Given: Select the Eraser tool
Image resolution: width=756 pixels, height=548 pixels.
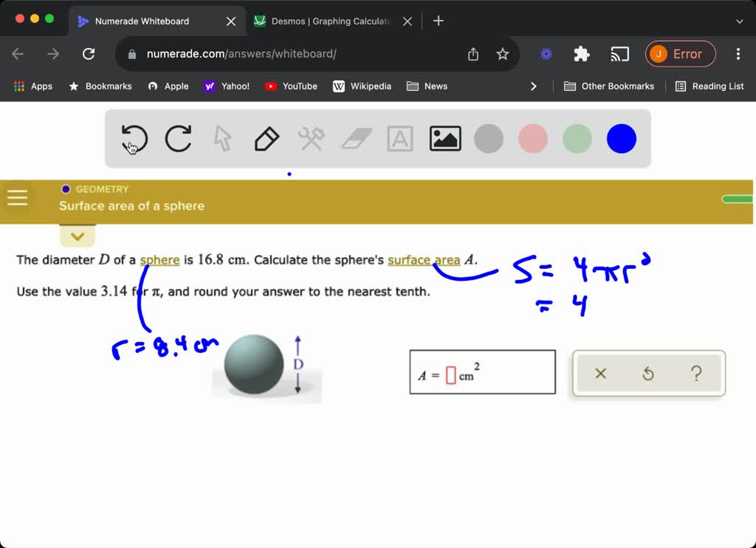Looking at the screenshot, I should point(355,139).
